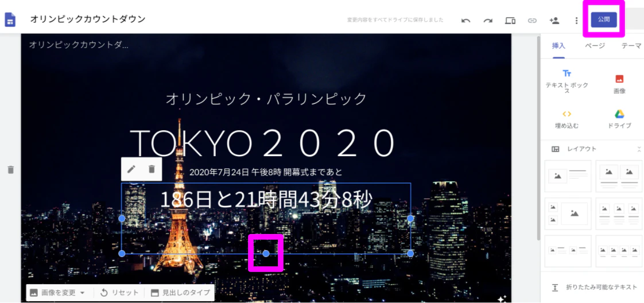Click the 変更内容をすべてドライブに保存しました status text

click(x=395, y=20)
